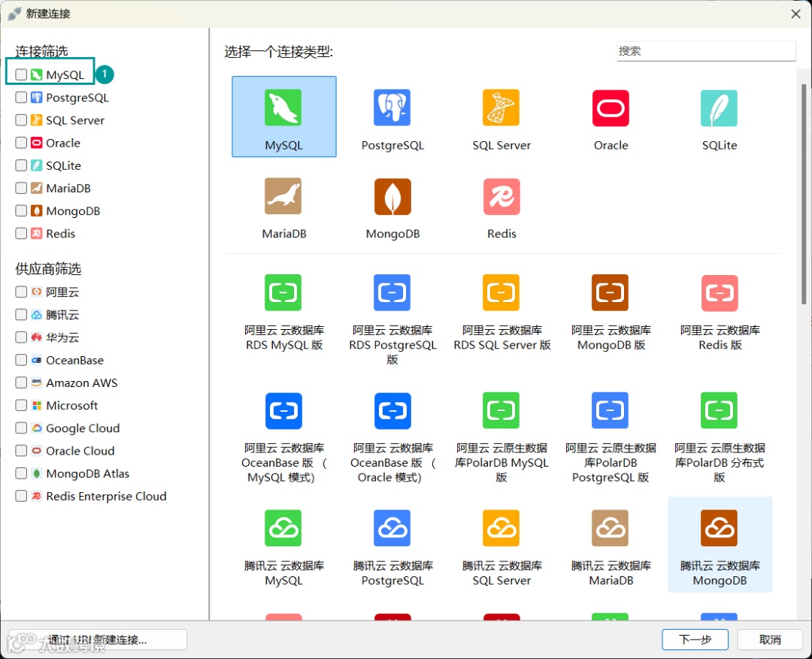Open 通过 URI 新建连接 button
Image resolution: width=812 pixels, height=659 pixels.
click(98, 640)
